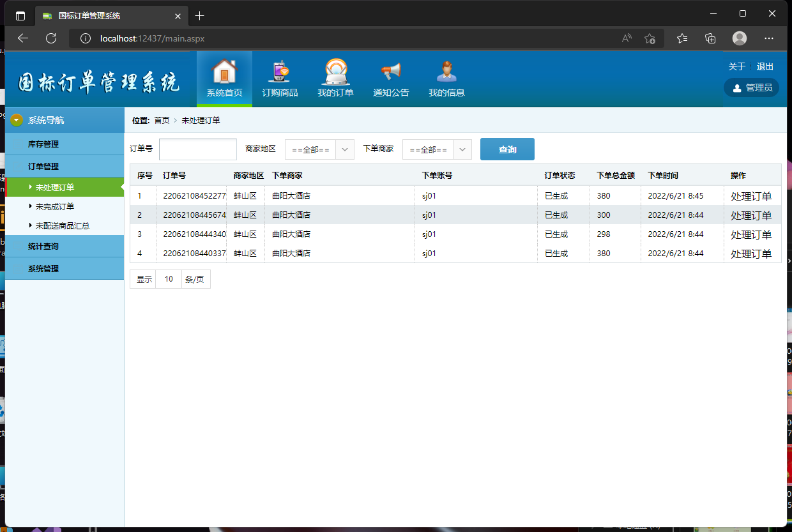This screenshot has width=792, height=532.
Task: Click the 退出 logout link
Action: point(765,66)
